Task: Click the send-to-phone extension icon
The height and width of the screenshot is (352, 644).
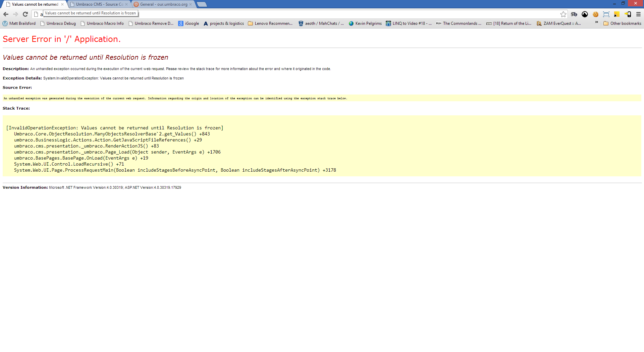Action: [628, 14]
